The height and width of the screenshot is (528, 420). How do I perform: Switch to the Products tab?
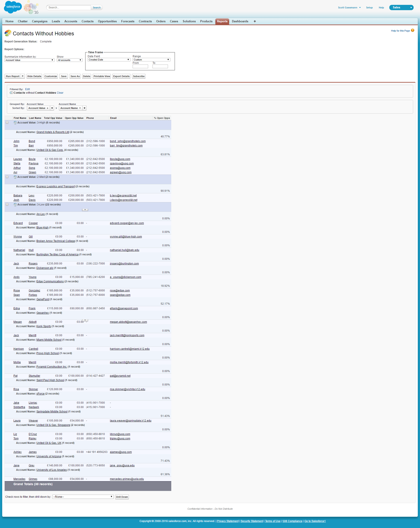coord(206,21)
